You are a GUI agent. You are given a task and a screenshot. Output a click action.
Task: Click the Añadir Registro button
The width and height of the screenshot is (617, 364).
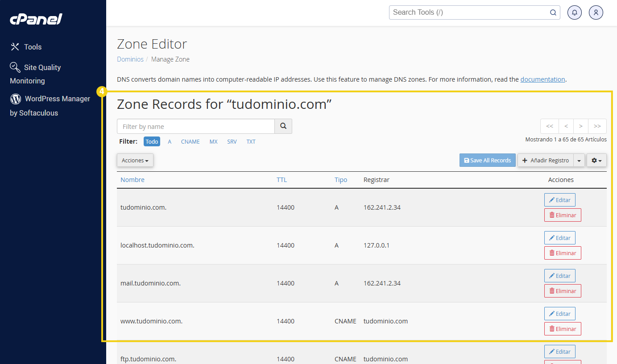coord(546,160)
